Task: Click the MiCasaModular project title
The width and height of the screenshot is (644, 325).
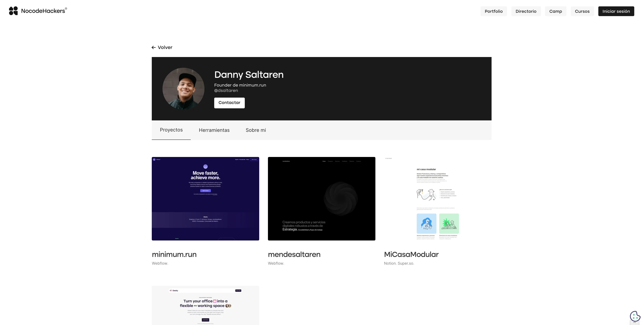Action: pyautogui.click(x=411, y=254)
